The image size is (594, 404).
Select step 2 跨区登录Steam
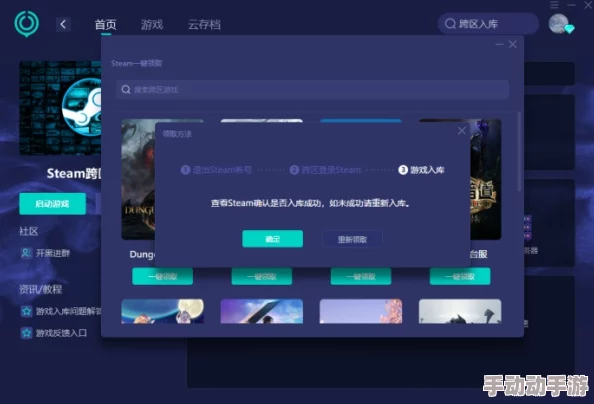pos(325,170)
